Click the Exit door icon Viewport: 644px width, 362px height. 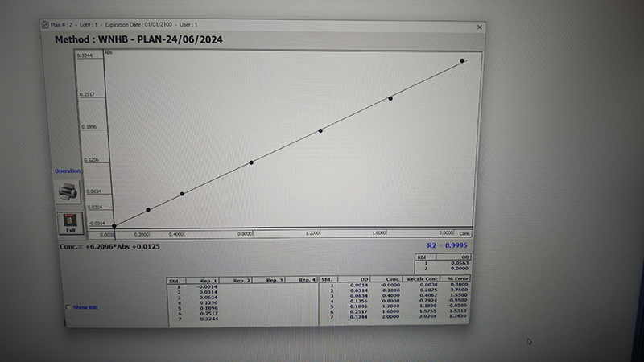coord(70,224)
